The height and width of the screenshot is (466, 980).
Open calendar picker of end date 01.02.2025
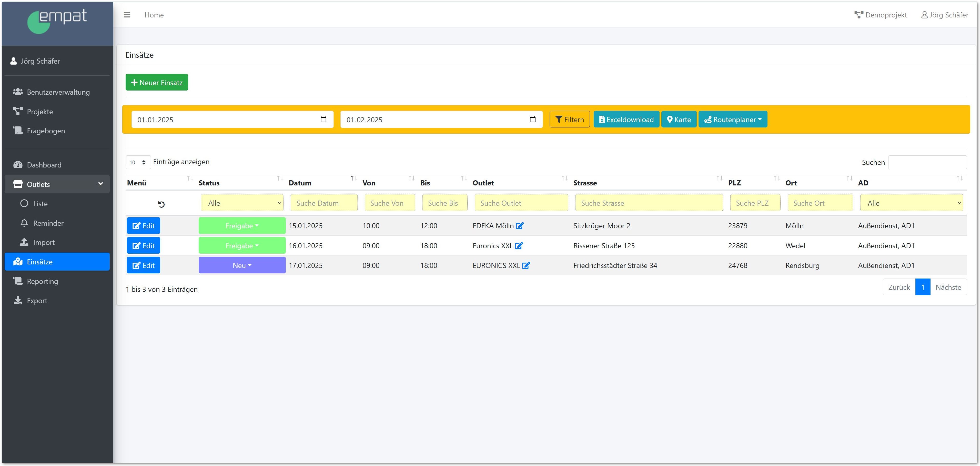click(x=532, y=120)
